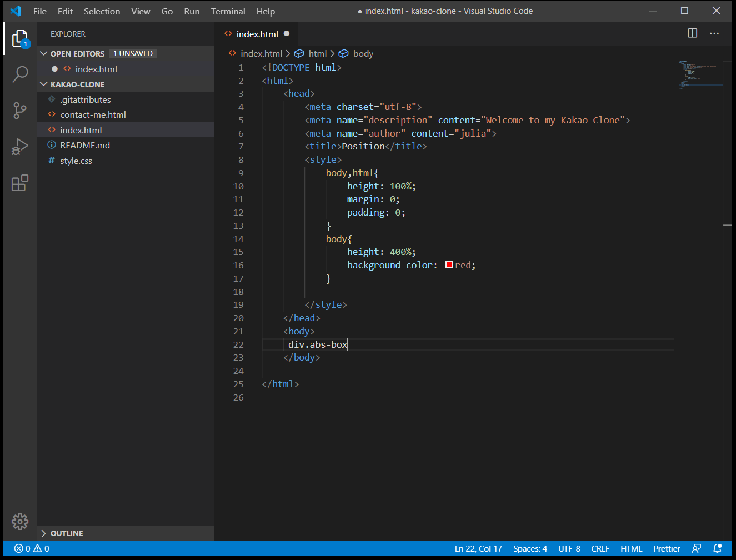
Task: Click the <title>Position</title> line
Action: click(x=366, y=146)
